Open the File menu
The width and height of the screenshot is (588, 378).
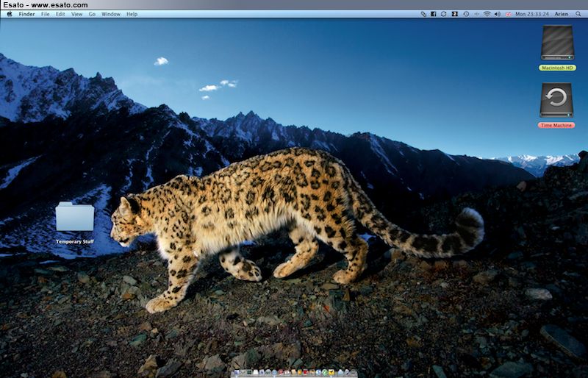tap(46, 14)
